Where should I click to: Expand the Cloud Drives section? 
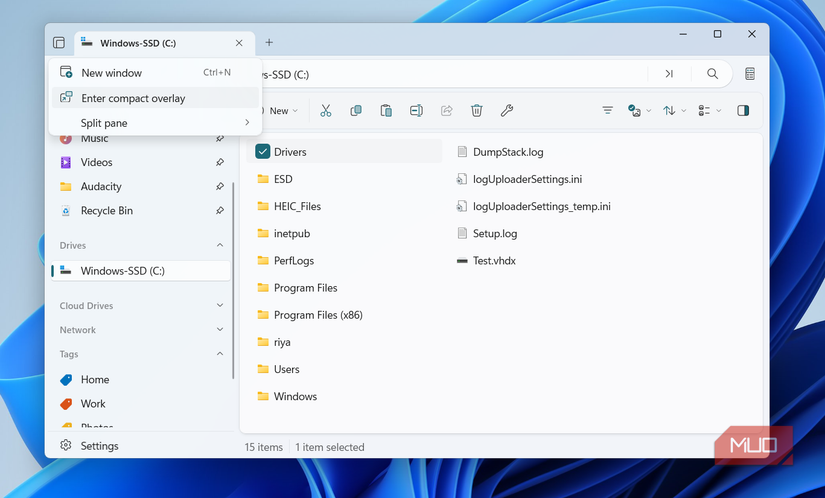[x=220, y=306]
